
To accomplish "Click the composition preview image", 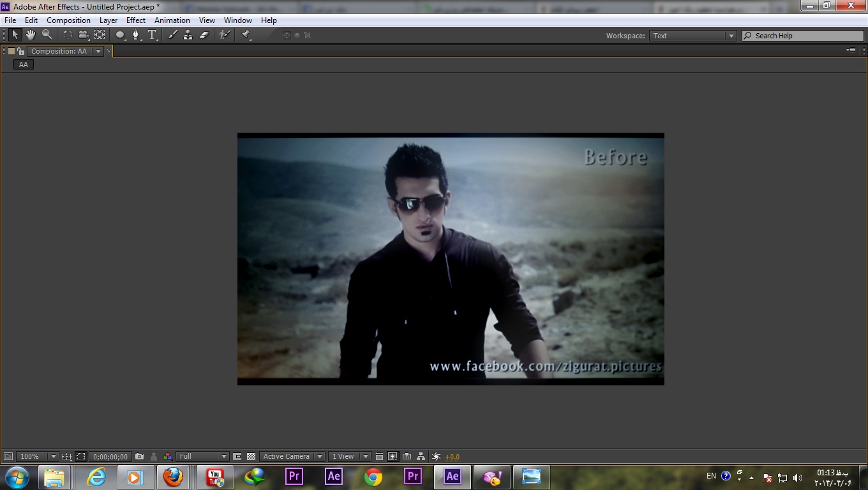I will pyautogui.click(x=451, y=259).
